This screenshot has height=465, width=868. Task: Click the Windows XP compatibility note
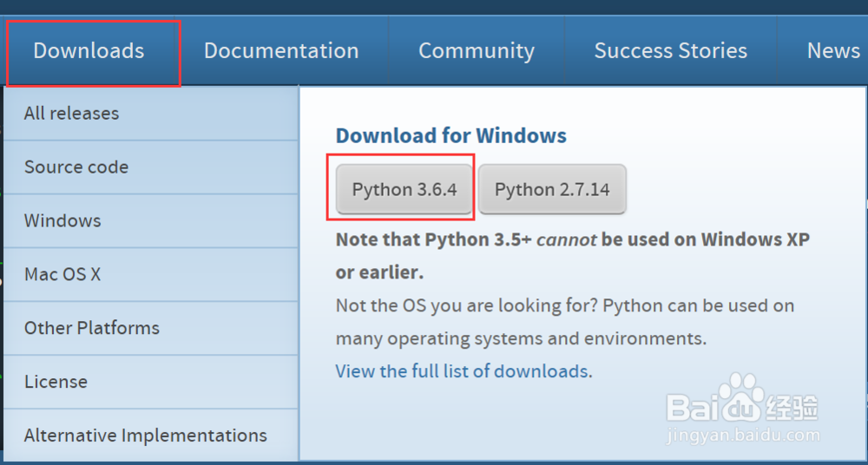[573, 256]
